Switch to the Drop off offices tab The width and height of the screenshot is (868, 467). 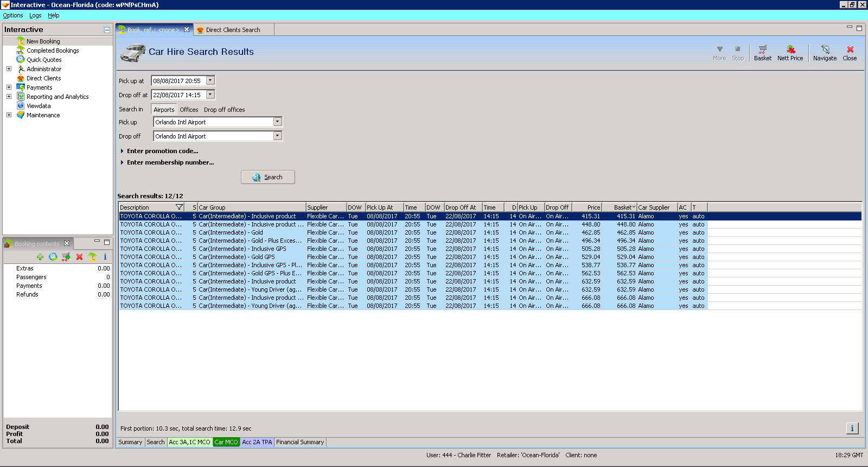pos(224,110)
